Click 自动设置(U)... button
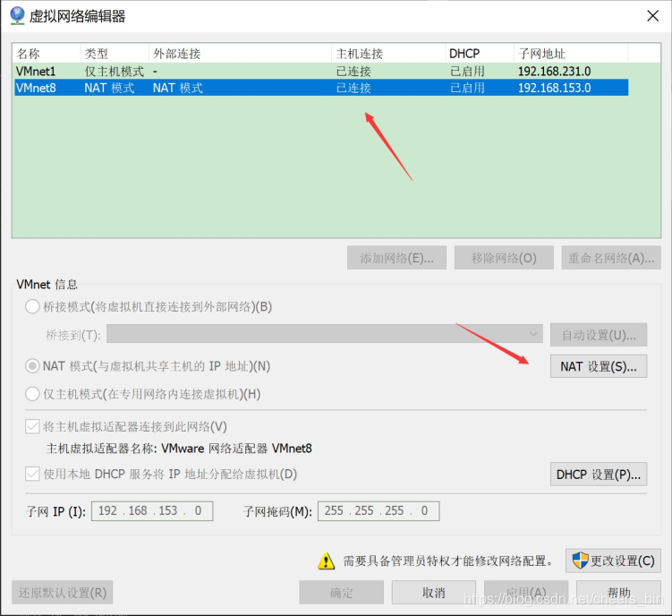 point(599,335)
